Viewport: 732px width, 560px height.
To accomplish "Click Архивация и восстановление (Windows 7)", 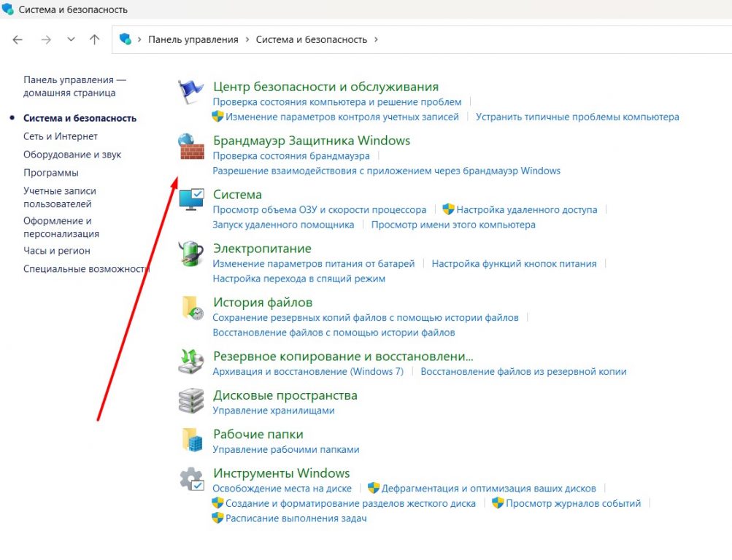I will coord(308,372).
